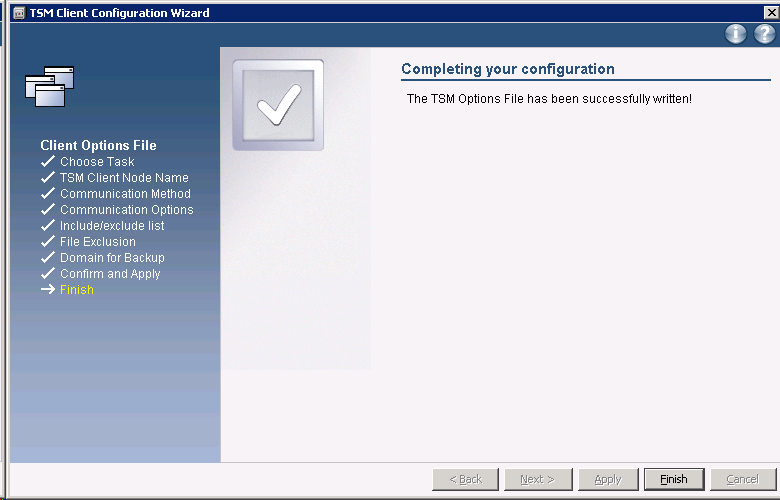Select the Include/exclude list step
780x500 pixels.
[x=112, y=226]
